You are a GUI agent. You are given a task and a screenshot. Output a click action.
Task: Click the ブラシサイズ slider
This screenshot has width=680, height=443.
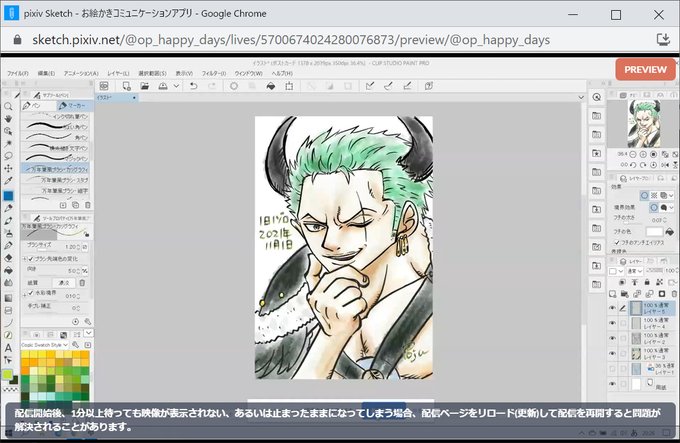pyautogui.click(x=42, y=250)
